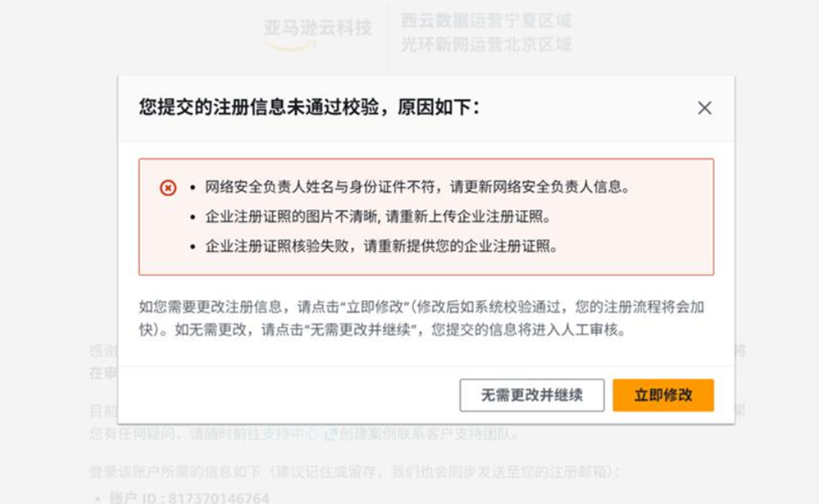
Task: Click the external link icon beside 支持中心
Action: coord(330,434)
